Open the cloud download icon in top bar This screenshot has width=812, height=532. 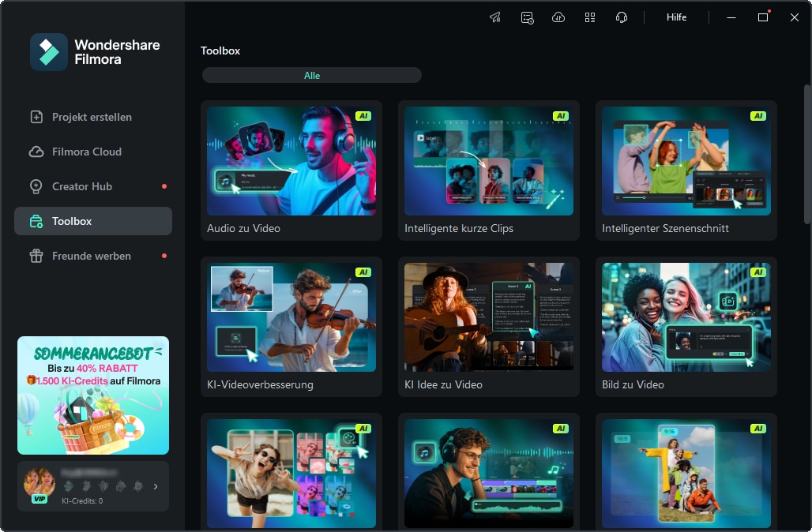pyautogui.click(x=558, y=17)
